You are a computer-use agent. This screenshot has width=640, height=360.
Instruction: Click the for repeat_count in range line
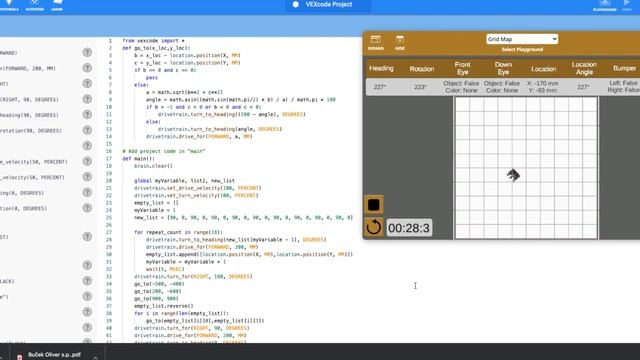179,232
